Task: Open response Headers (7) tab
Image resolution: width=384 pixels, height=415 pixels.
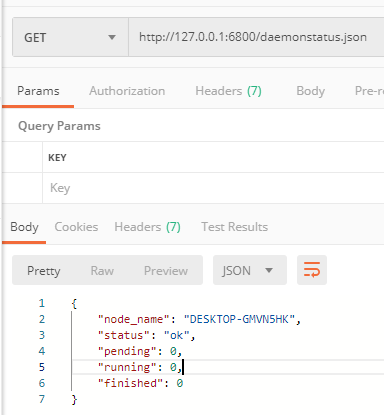Action: click(147, 227)
